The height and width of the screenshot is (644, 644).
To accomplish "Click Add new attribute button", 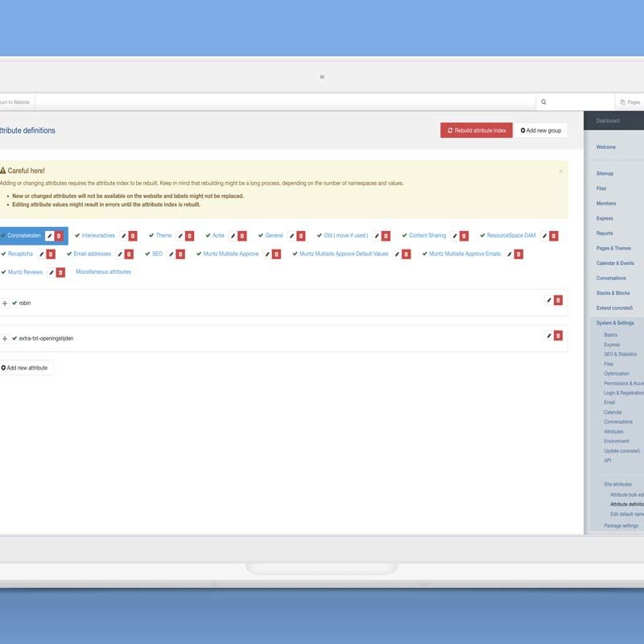I will click(25, 368).
